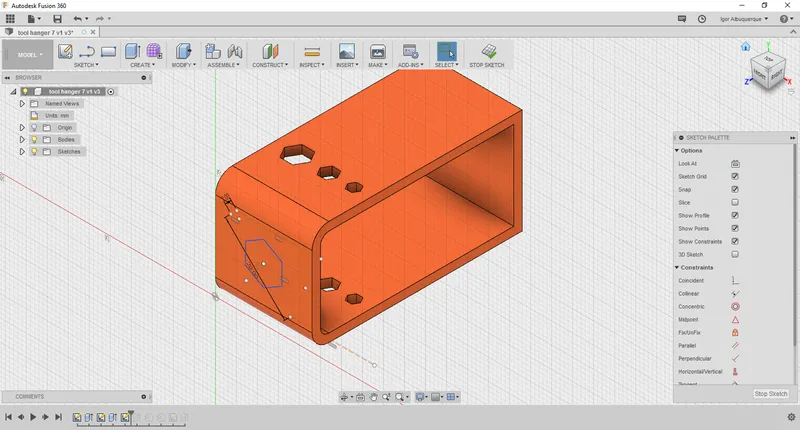Open the CREATE menu
Viewport: 800px width, 430px height.
142,65
